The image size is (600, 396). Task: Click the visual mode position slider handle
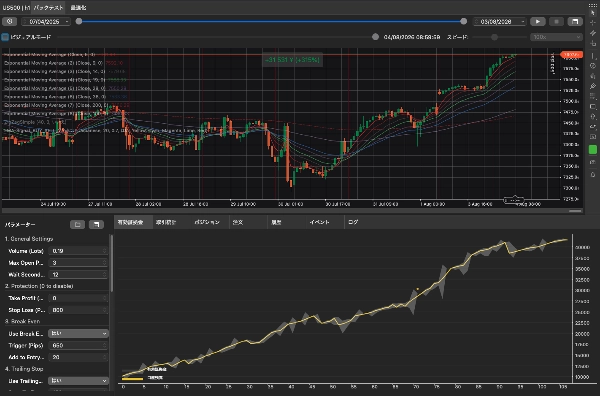point(375,37)
